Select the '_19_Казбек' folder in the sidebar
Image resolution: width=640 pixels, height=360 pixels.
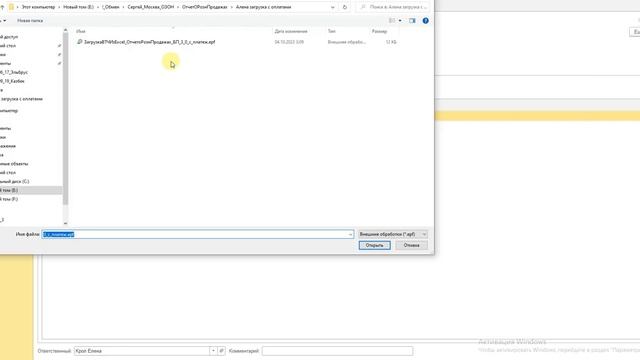tap(12, 81)
